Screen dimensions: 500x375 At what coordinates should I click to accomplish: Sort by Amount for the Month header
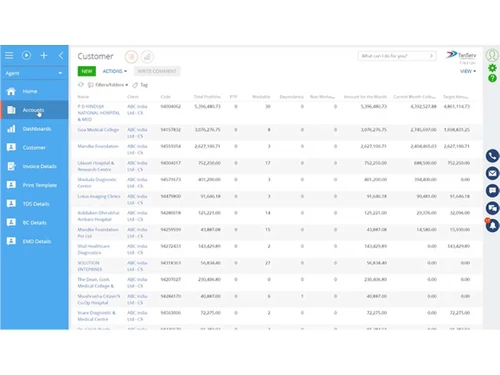(365, 97)
